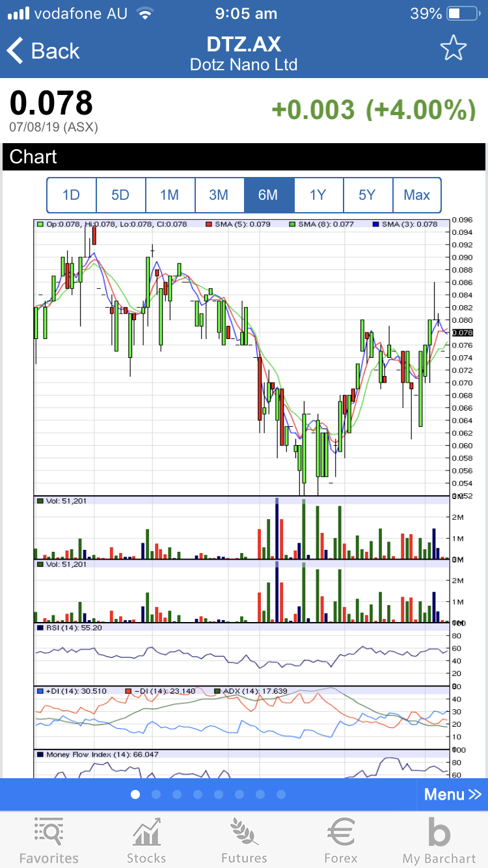This screenshot has width=488, height=868.
Task: Select the 3M chart range
Action: (219, 195)
